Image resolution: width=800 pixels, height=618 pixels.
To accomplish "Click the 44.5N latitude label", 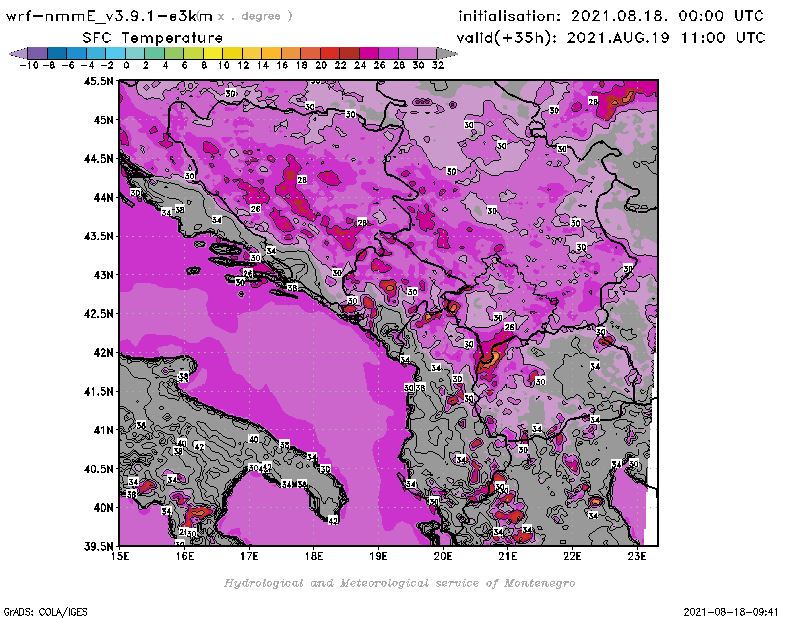I will (x=98, y=159).
